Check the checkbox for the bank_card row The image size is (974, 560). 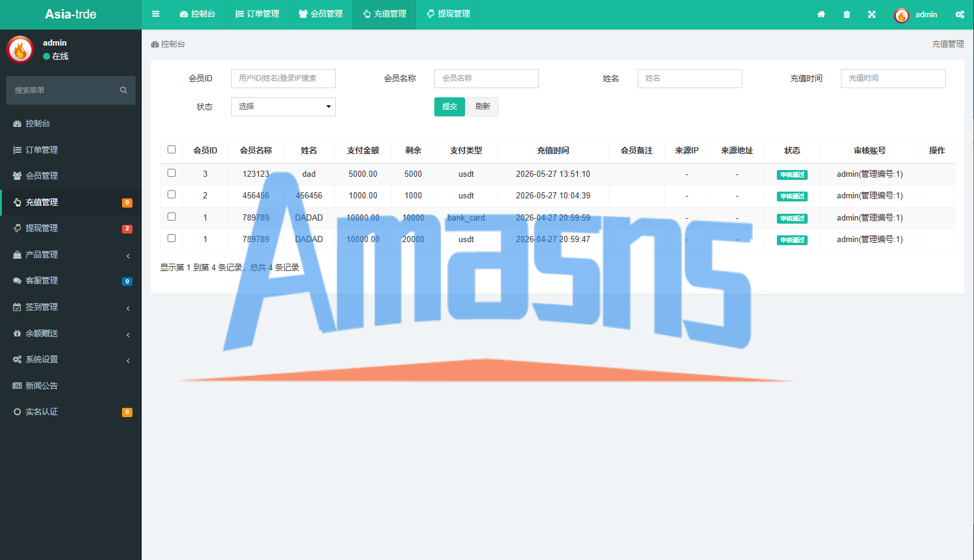(171, 216)
